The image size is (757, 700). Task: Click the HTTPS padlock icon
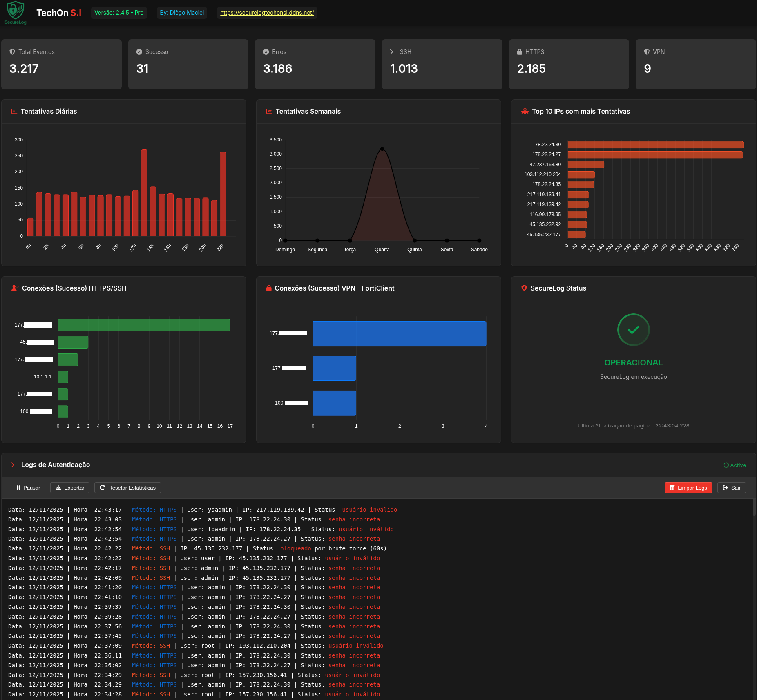coord(520,51)
